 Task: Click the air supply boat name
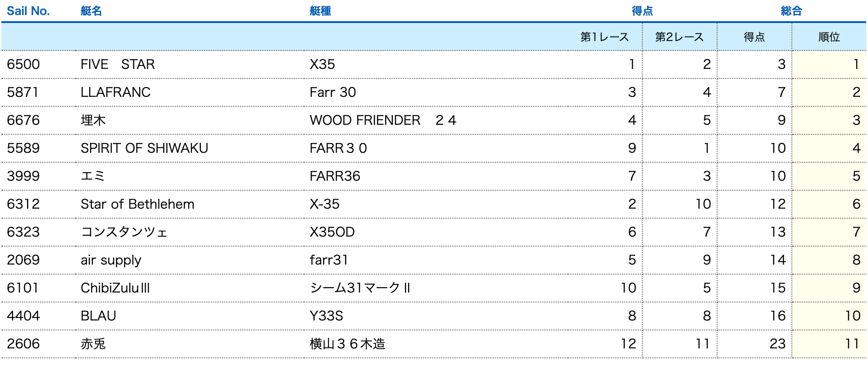[x=111, y=260]
